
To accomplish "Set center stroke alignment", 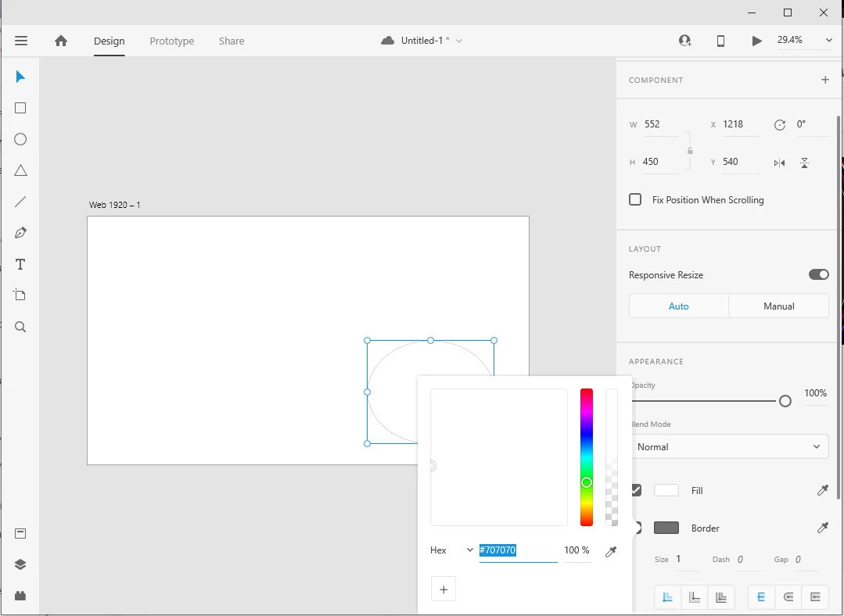I will 721,597.
